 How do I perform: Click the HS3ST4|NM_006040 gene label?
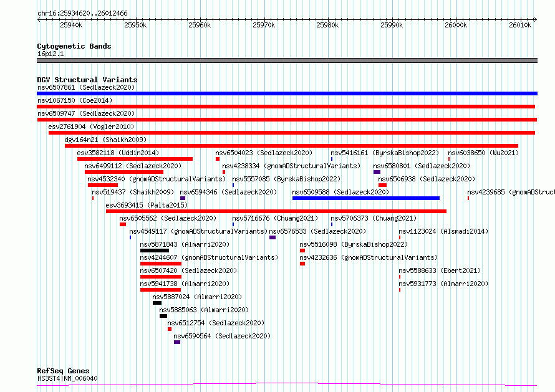[67, 378]
